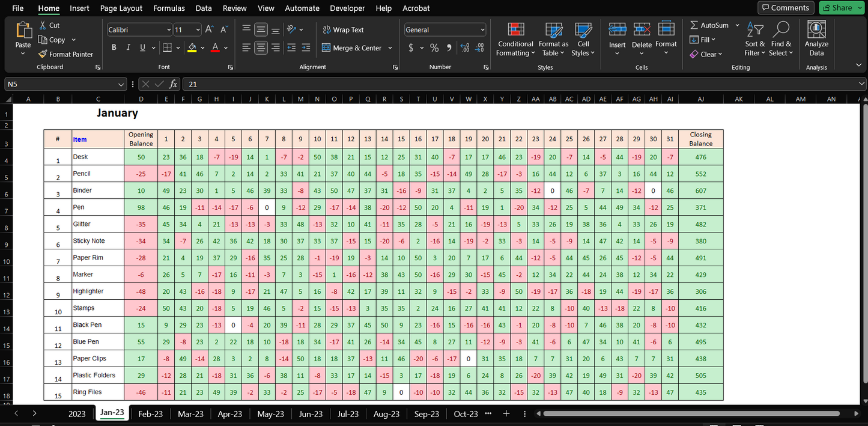
Task: Toggle Italic formatting
Action: [x=128, y=48]
